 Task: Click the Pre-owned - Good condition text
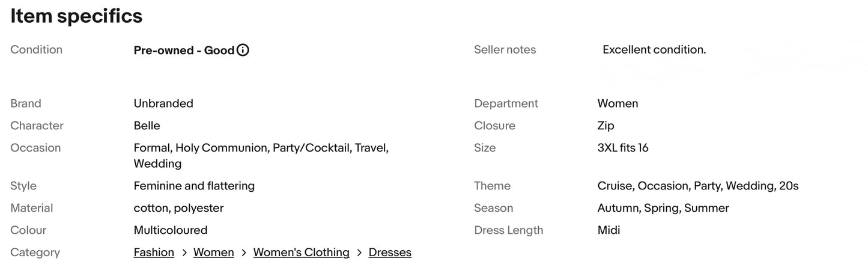[184, 51]
